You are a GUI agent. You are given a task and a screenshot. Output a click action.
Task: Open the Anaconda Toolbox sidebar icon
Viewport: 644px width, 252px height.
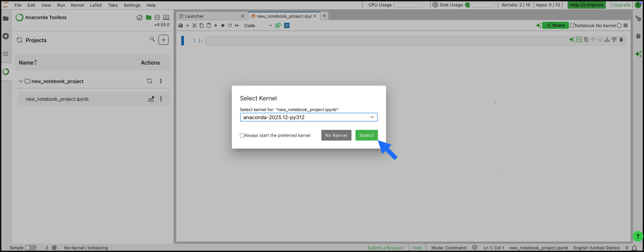coord(6,72)
